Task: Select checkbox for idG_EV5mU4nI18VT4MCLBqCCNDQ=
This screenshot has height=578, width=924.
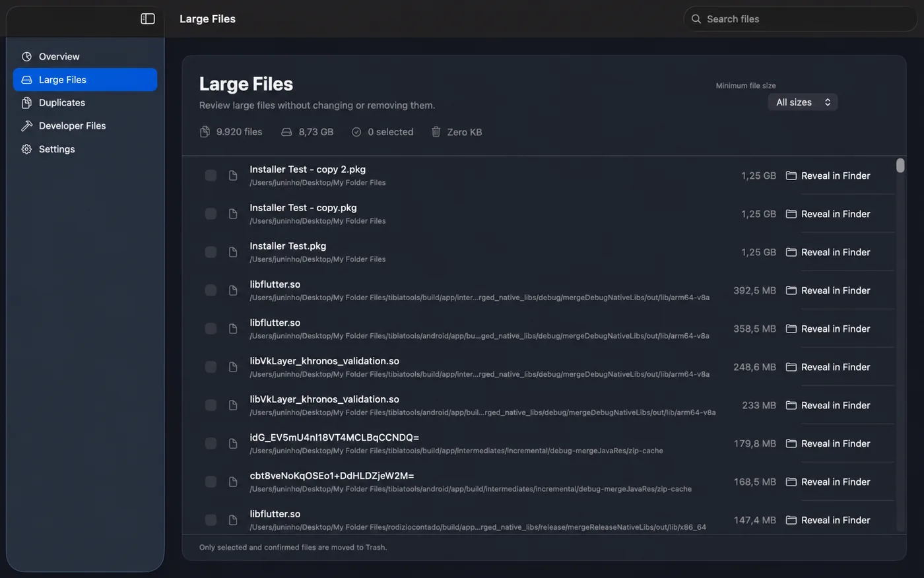Action: 211,443
